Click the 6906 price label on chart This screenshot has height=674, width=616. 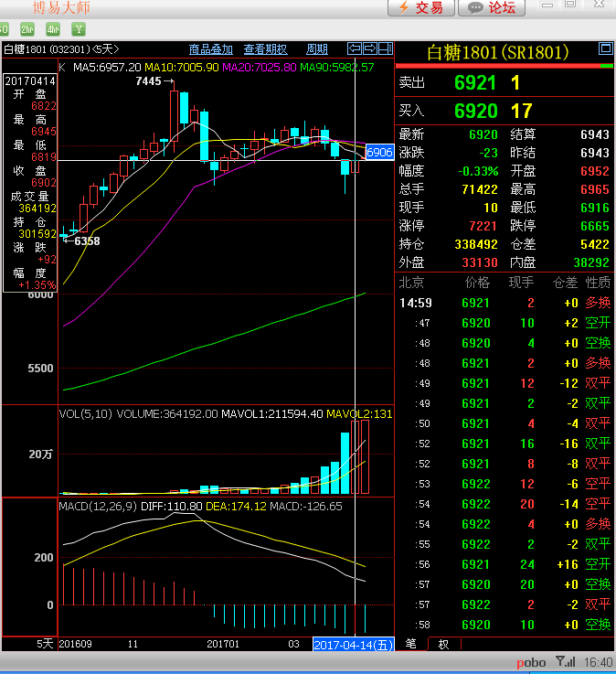[x=379, y=152]
